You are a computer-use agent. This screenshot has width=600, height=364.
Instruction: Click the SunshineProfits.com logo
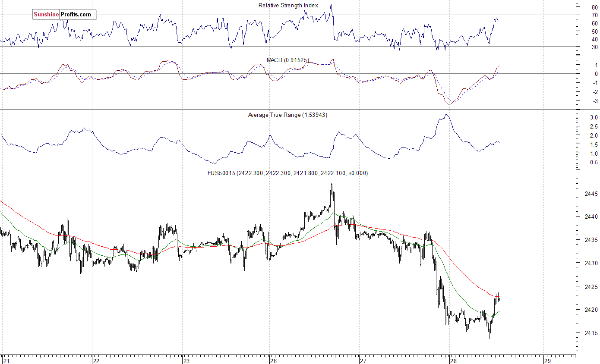tap(64, 14)
